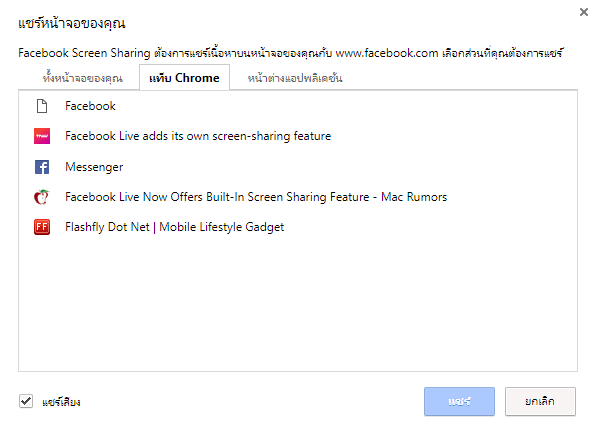Image resolution: width=596 pixels, height=436 pixels.
Task: Pick the 'Messenger' tab entry
Action: coord(298,167)
